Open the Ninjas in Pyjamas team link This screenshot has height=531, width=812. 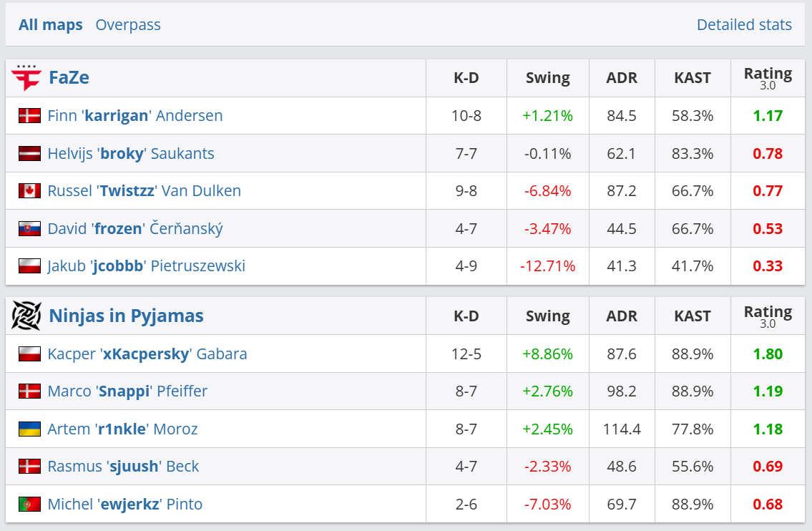pyautogui.click(x=126, y=316)
